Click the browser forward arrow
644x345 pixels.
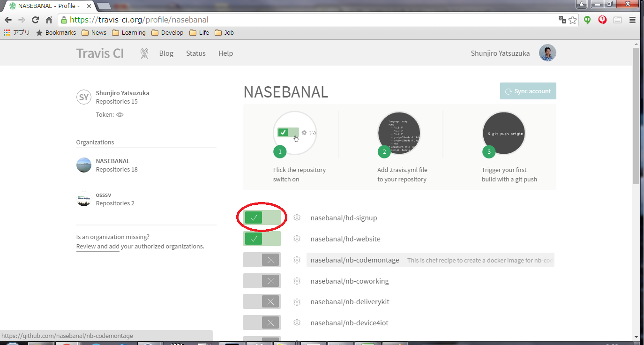(x=22, y=20)
